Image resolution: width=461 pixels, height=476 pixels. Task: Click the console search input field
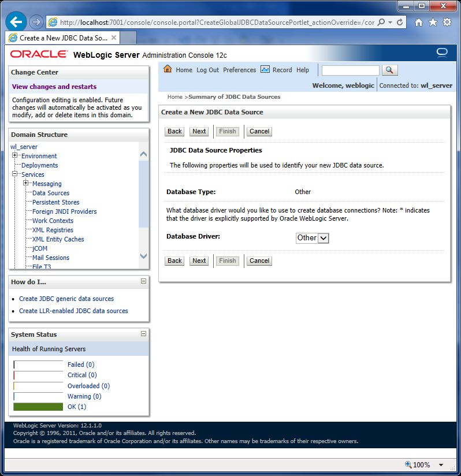pyautogui.click(x=350, y=70)
